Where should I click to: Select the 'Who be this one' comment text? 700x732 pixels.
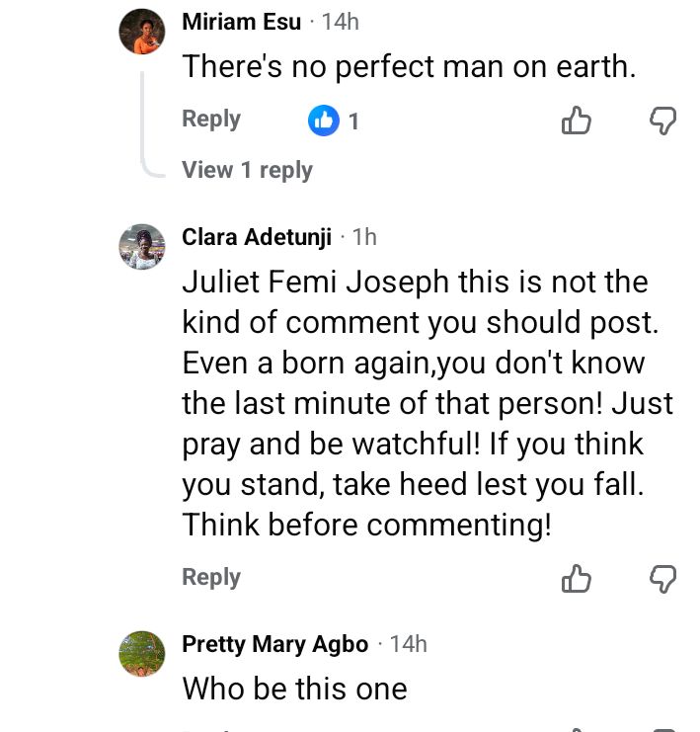pos(294,688)
